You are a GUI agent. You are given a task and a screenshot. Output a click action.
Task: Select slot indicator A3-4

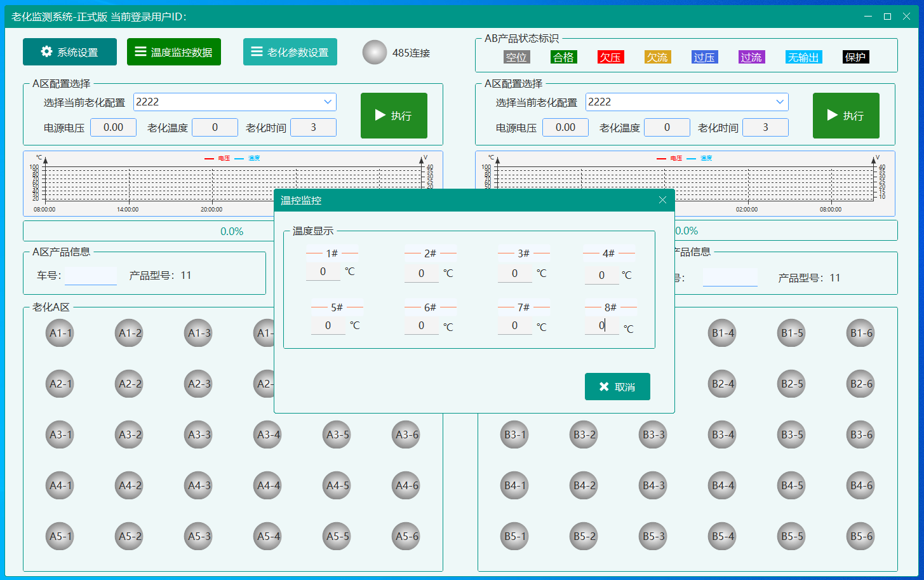click(268, 435)
